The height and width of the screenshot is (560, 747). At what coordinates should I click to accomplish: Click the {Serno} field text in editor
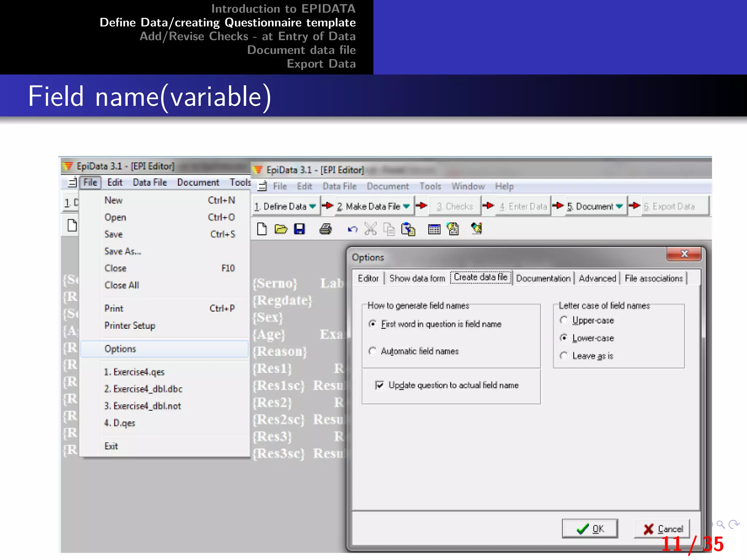tap(275, 283)
